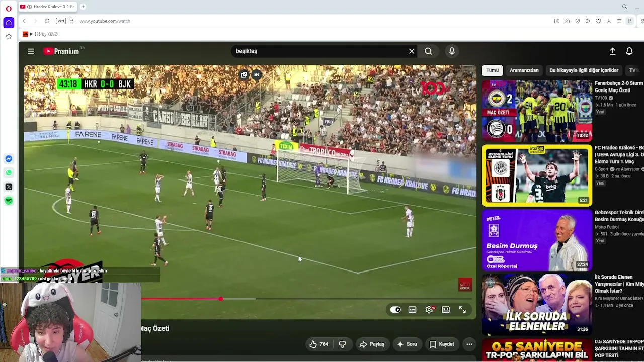Click the multi-camera icon above the video
644x362 pixels.
[244, 75]
